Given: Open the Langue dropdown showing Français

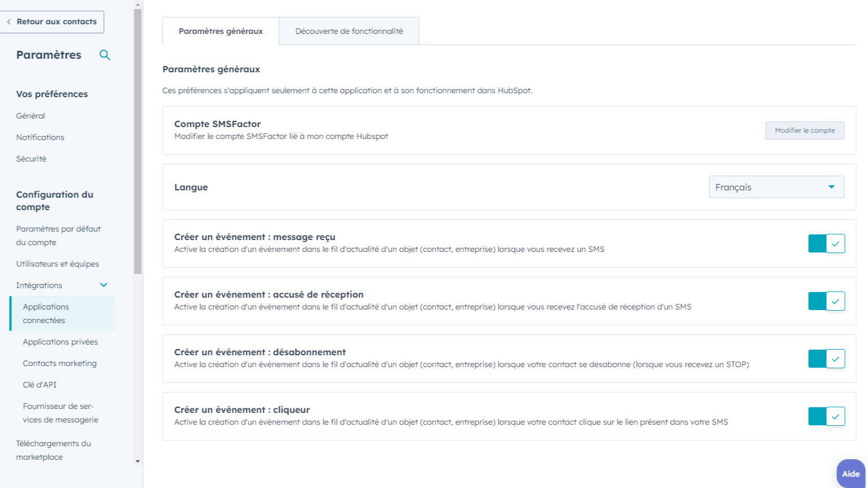Looking at the screenshot, I should [x=776, y=187].
